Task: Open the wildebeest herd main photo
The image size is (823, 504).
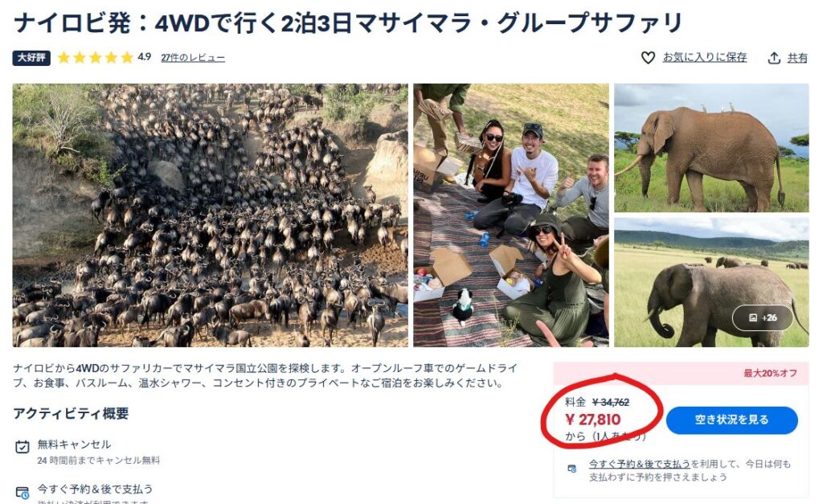Action: [x=210, y=215]
